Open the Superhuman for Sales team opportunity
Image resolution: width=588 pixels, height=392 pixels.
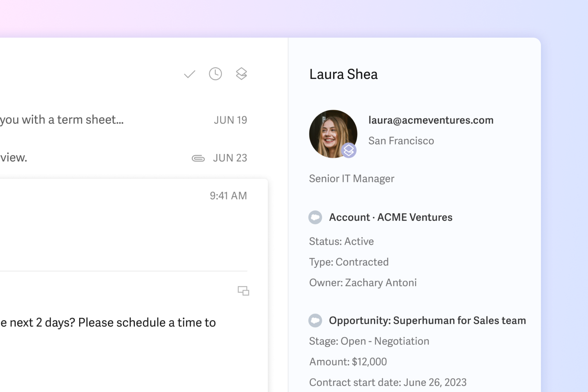pyautogui.click(x=428, y=320)
